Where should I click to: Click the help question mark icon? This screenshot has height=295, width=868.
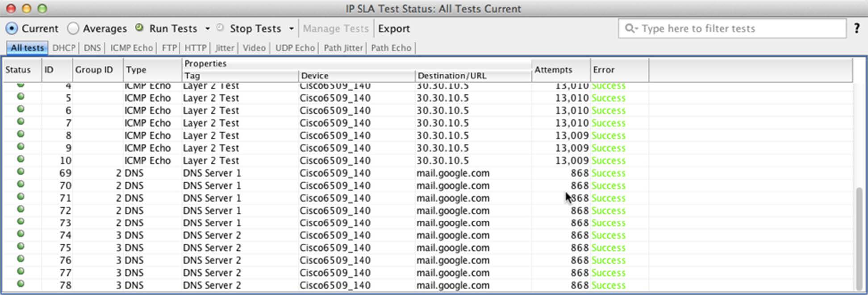pos(856,29)
